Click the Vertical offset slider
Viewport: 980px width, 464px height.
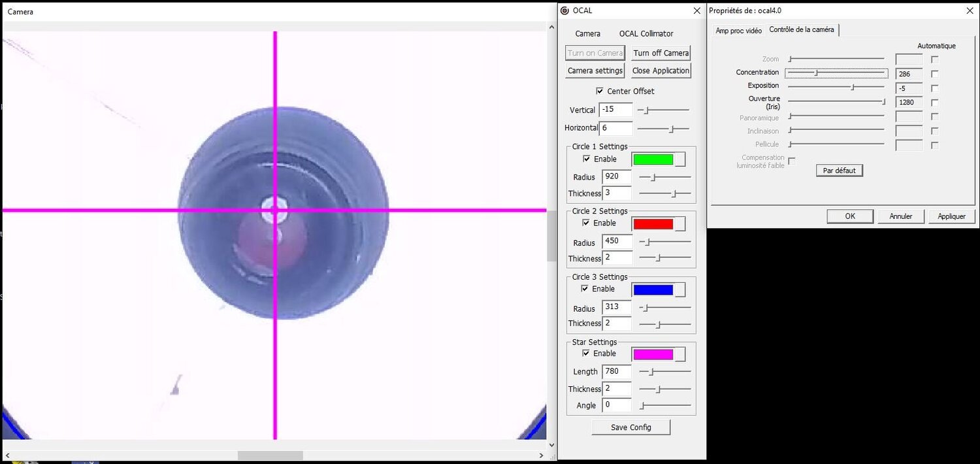pos(663,110)
